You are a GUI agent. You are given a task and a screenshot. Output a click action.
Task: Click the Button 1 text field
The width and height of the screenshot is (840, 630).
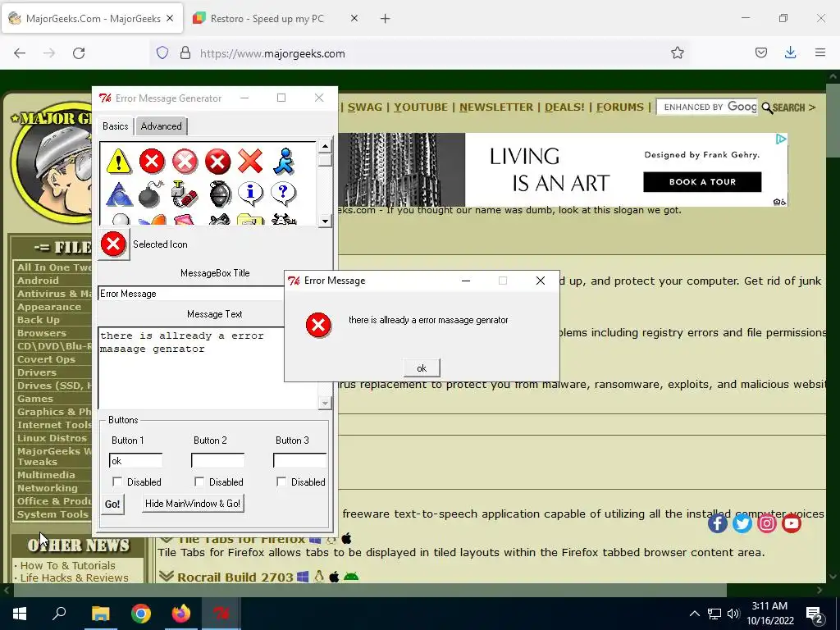tap(135, 461)
